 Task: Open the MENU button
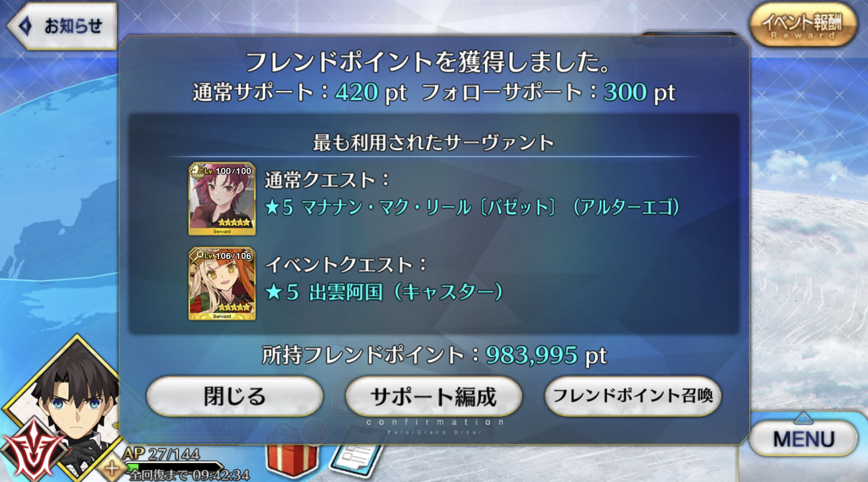(803, 439)
